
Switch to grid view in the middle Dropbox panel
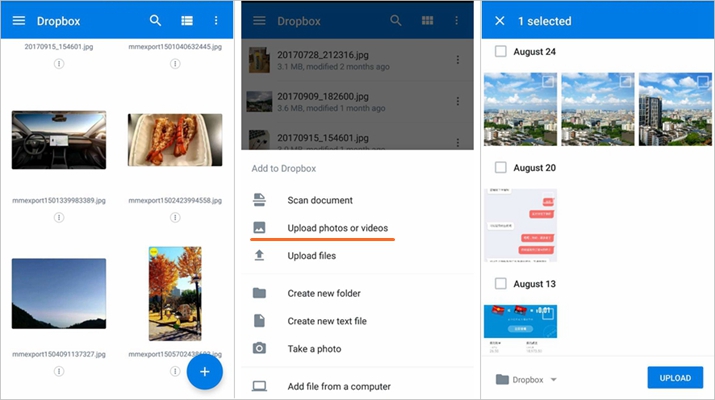427,21
